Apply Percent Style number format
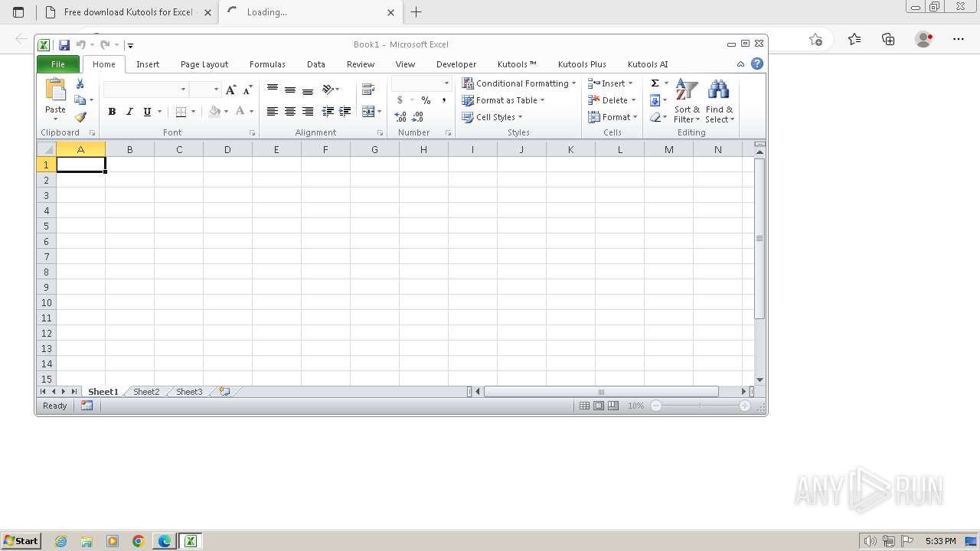 [x=426, y=100]
